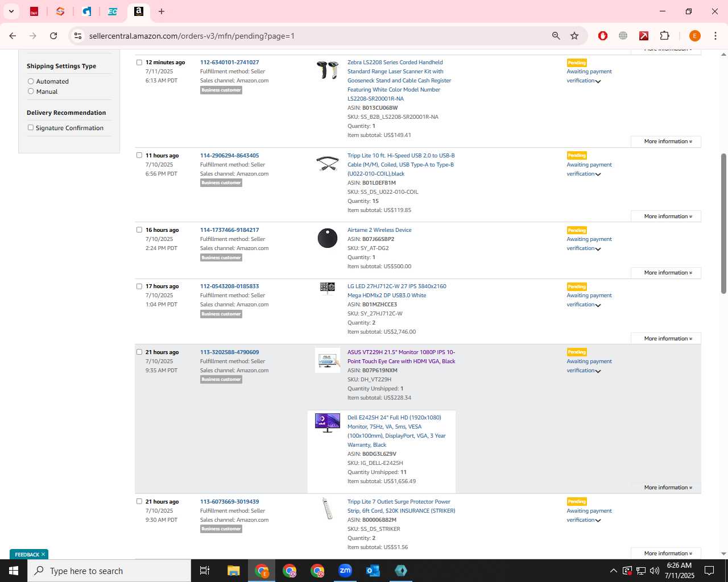Open Outlook from the taskbar
This screenshot has width=728, height=582.
click(x=373, y=571)
